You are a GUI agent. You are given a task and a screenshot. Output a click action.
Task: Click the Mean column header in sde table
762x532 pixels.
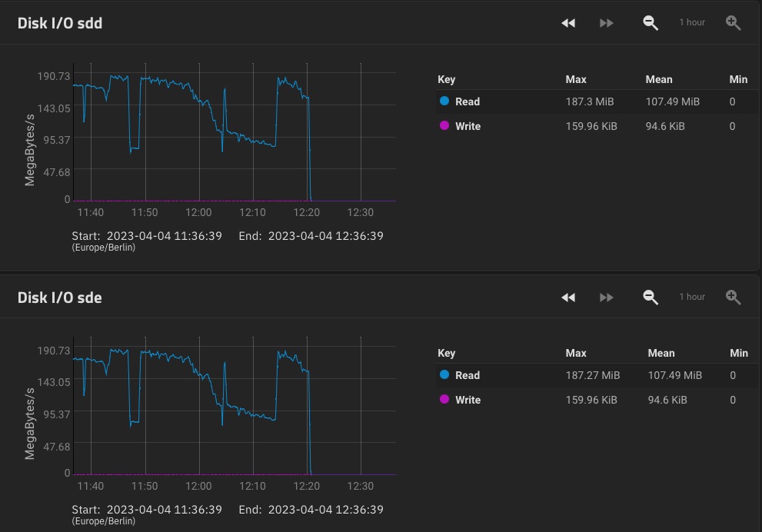pyautogui.click(x=661, y=353)
